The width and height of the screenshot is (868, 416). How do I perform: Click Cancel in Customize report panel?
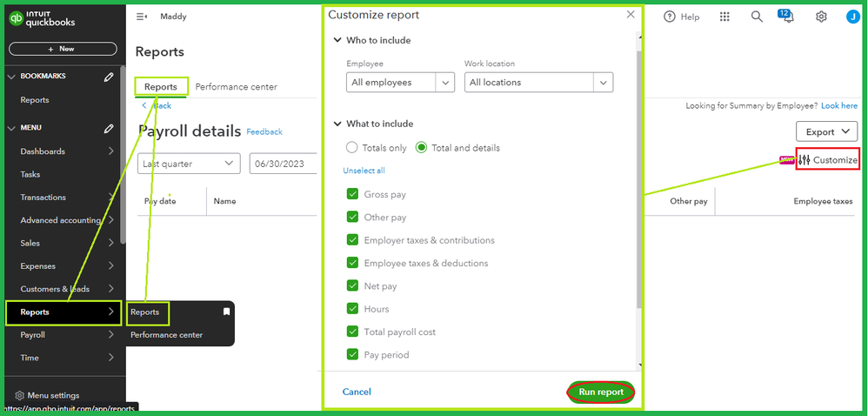[357, 393]
